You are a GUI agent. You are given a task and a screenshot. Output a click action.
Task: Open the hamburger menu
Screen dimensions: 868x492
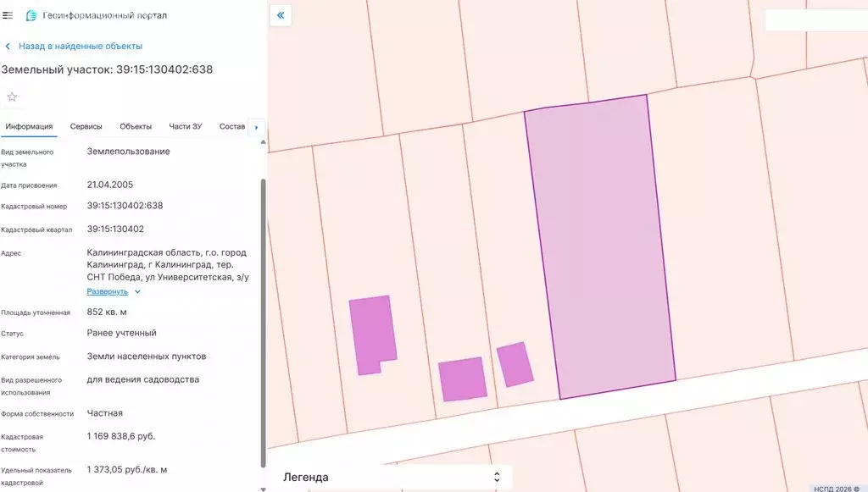coord(8,15)
